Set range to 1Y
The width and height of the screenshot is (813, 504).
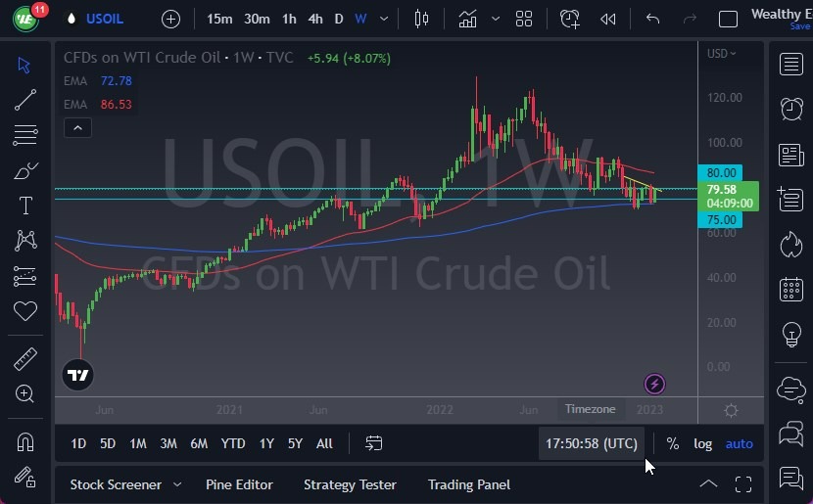[266, 443]
